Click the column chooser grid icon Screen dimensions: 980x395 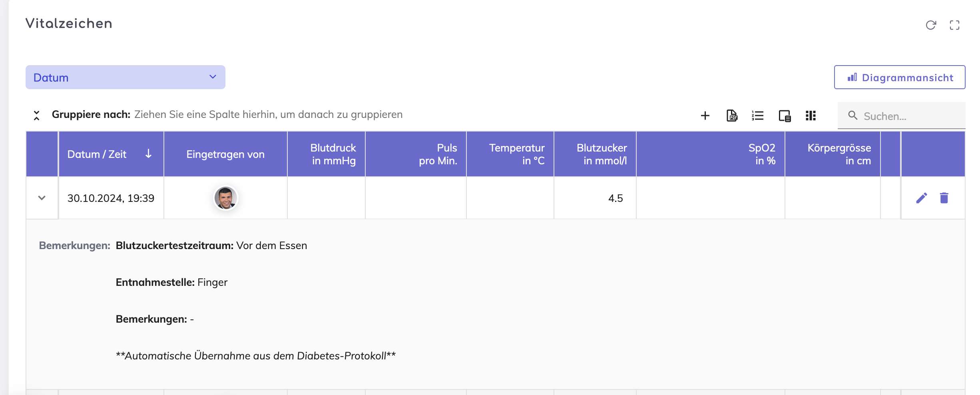[811, 116]
